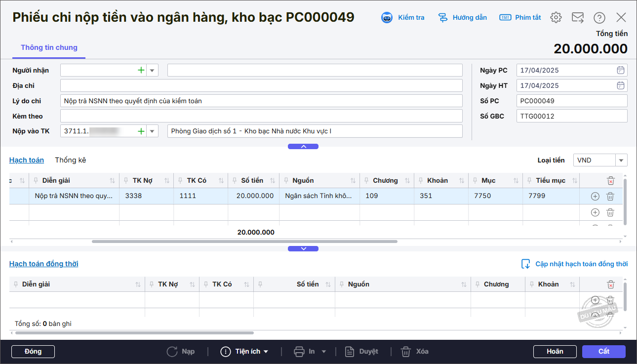Viewport: 637px width, 364px height.
Task: Open the Ngày PC calendar picker
Action: (621, 70)
